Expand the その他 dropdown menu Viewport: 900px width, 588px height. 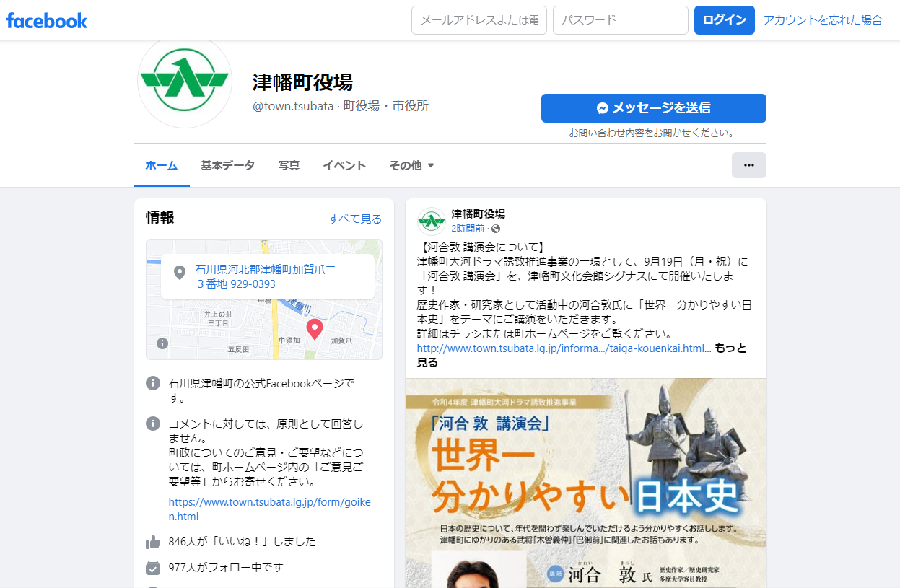(x=411, y=165)
